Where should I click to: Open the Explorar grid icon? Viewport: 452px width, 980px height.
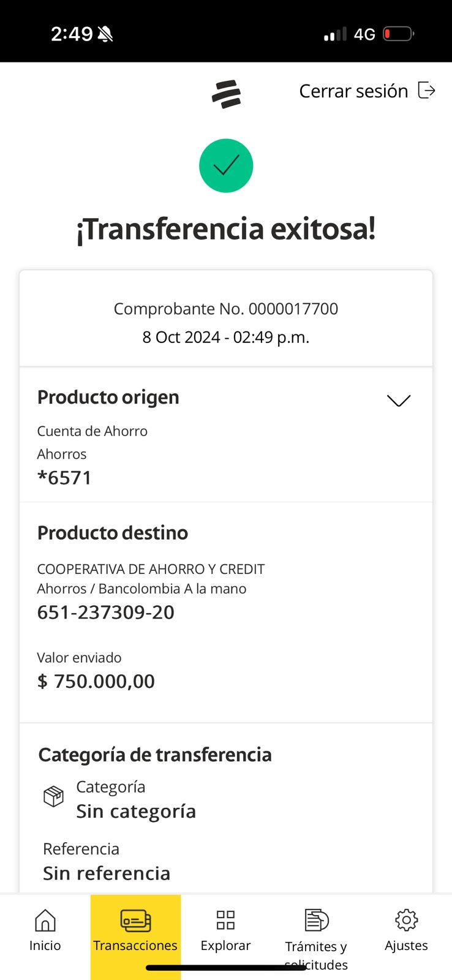pyautogui.click(x=225, y=920)
